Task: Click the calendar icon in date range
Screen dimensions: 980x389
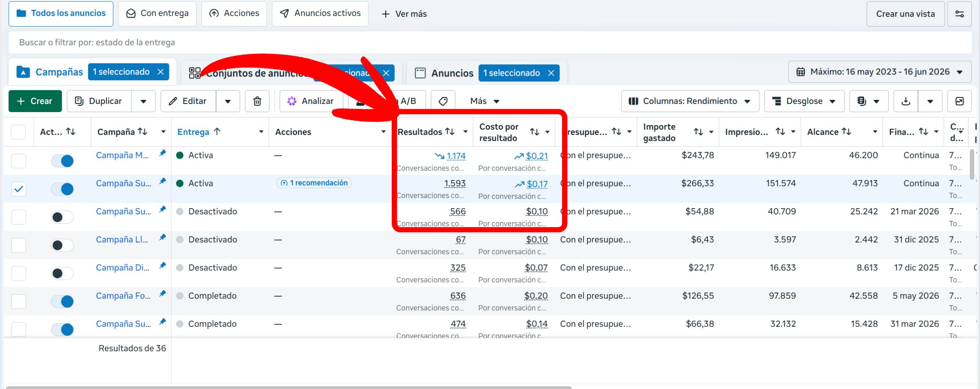Action: 800,72
